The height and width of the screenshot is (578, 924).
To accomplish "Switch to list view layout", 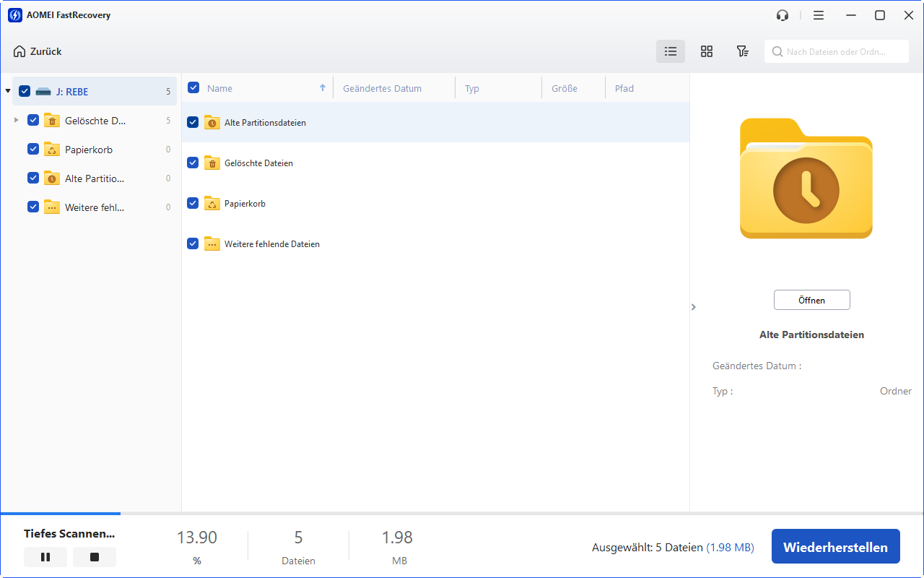I will pos(671,51).
